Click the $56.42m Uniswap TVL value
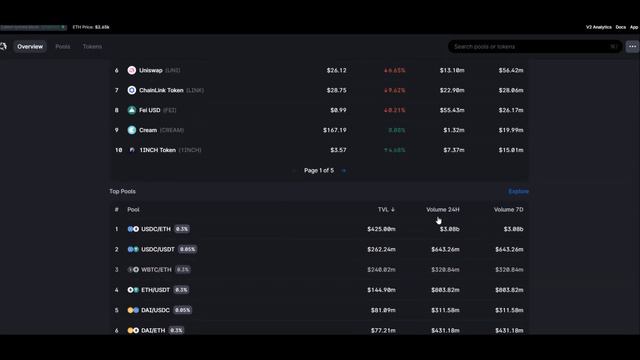Screen dimensions: 640x360 511,70
